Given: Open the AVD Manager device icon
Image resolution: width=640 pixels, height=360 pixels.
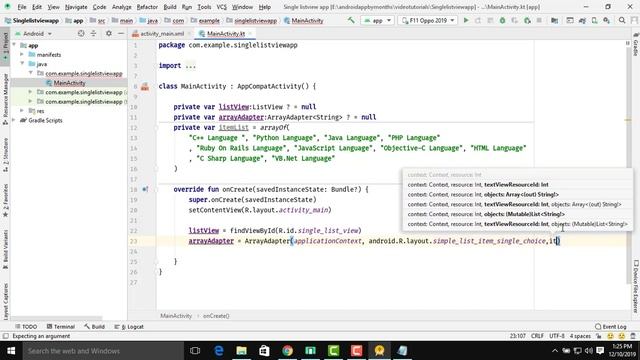Looking at the screenshot, I should point(595,20).
